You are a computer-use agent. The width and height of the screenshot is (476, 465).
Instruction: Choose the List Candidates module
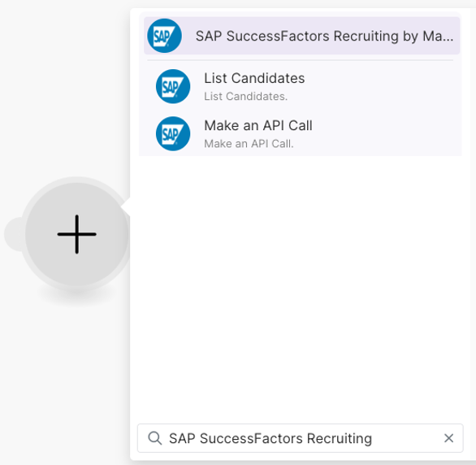tap(301, 86)
